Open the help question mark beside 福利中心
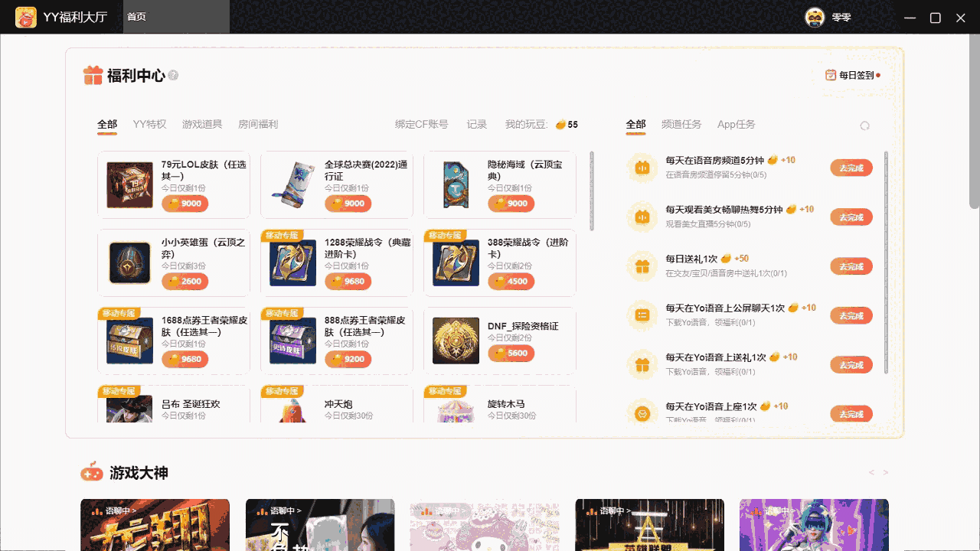This screenshot has width=980, height=551. coord(174,75)
